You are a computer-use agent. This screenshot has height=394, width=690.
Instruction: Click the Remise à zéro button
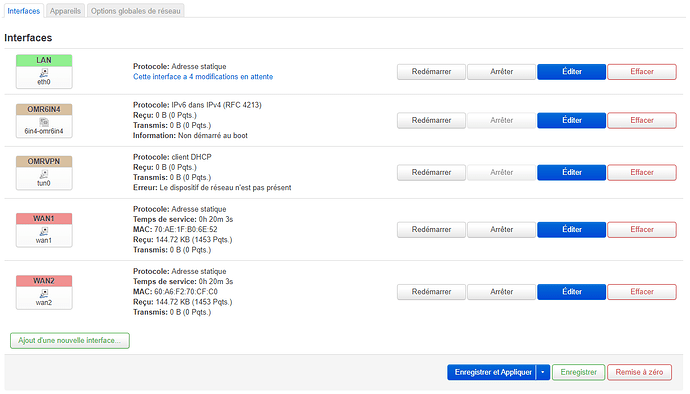tap(639, 372)
